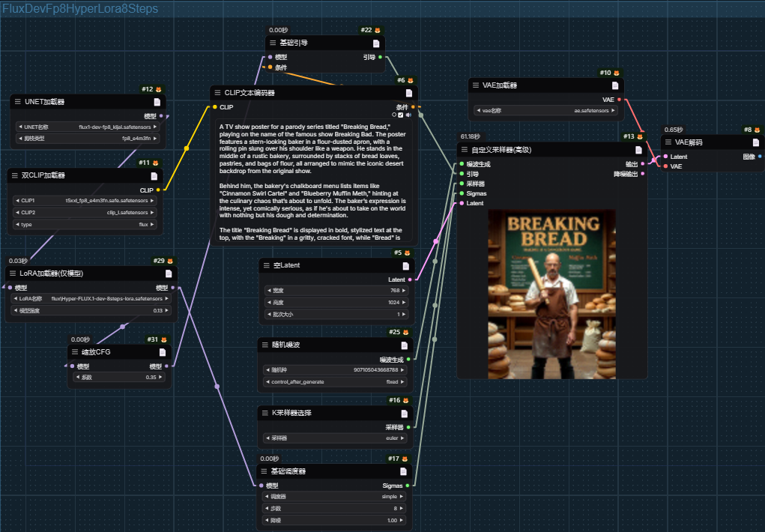Open the LoRA加载器(仅模型) node hamburger icon
765x532 pixels.
click(13, 273)
